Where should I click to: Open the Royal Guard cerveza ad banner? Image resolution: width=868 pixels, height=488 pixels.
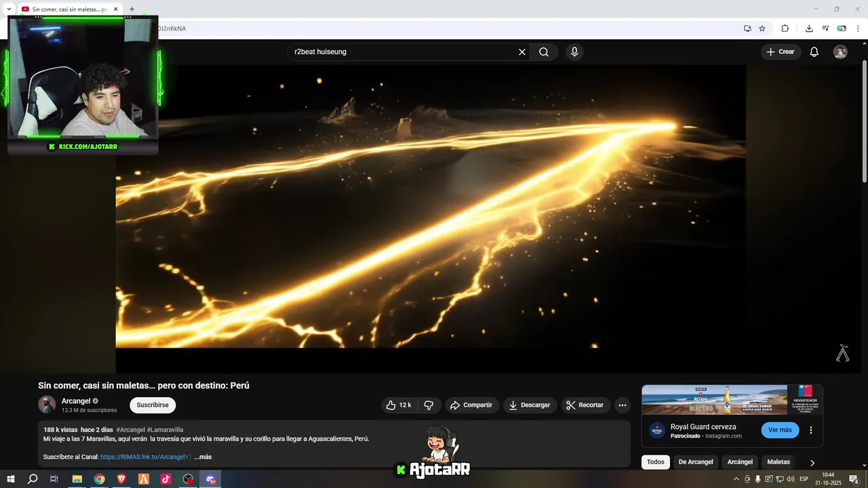click(x=732, y=400)
